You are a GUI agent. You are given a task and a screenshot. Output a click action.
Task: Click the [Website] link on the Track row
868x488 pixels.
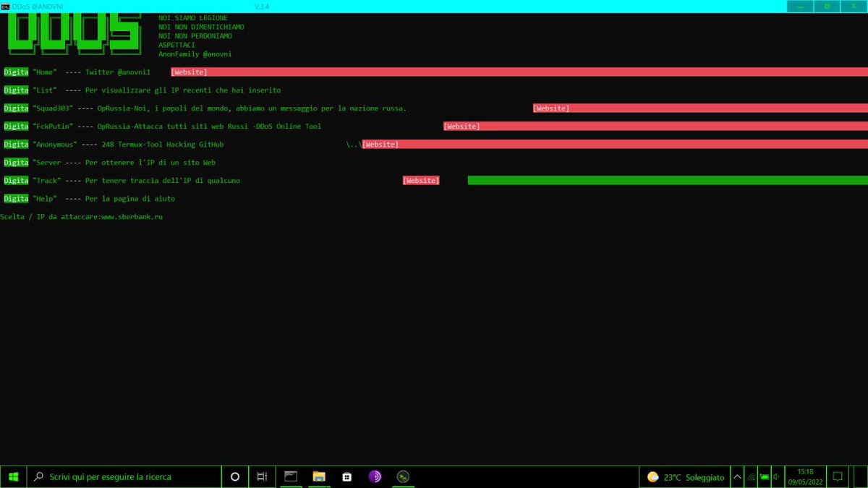[x=421, y=181]
